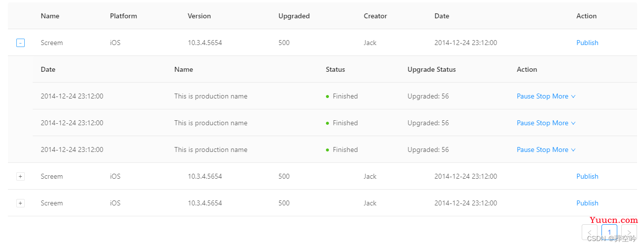The height and width of the screenshot is (247, 644).
Task: Expand the third Screem row
Action: point(20,203)
